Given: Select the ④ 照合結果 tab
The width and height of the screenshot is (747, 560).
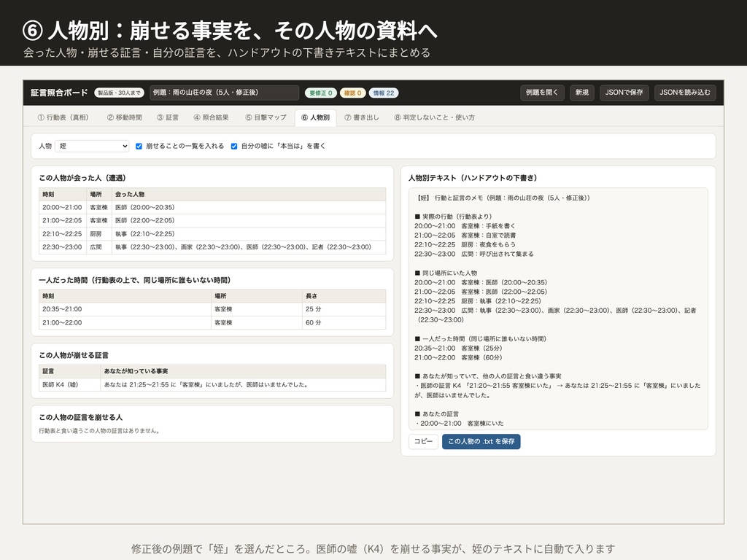Looking at the screenshot, I should tap(211, 117).
